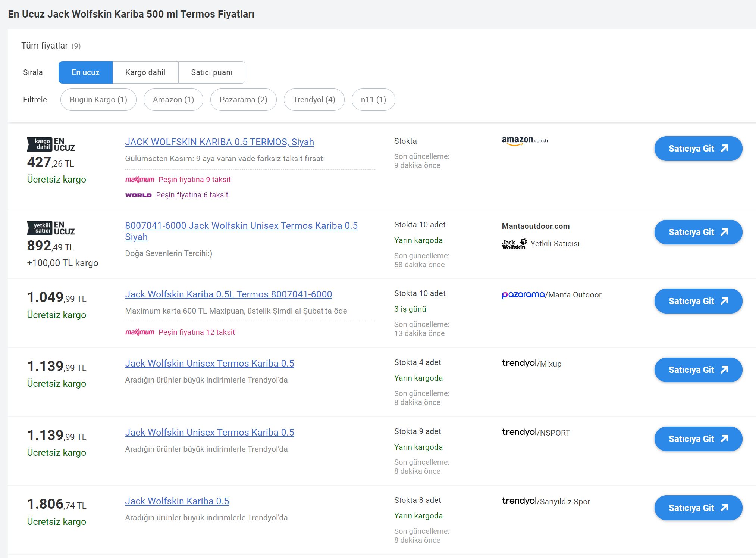
Task: Click 'Gülümseten Kasım' installment description
Action: click(225, 159)
